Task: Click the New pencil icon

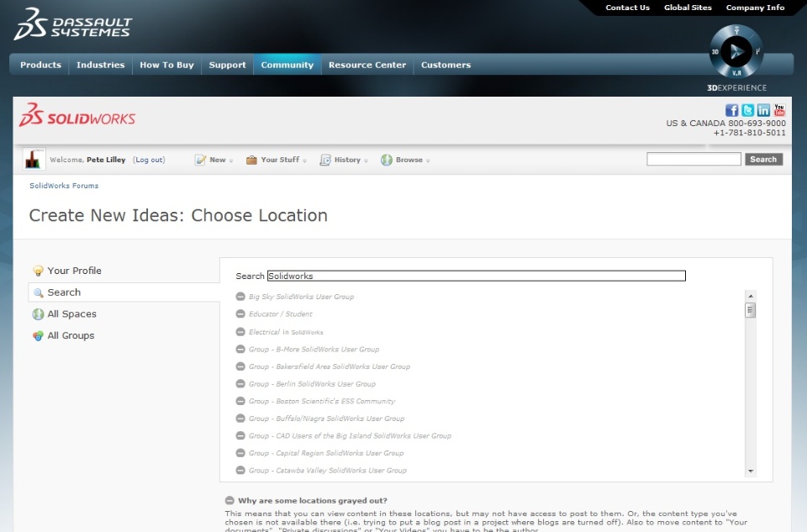Action: [x=200, y=160]
